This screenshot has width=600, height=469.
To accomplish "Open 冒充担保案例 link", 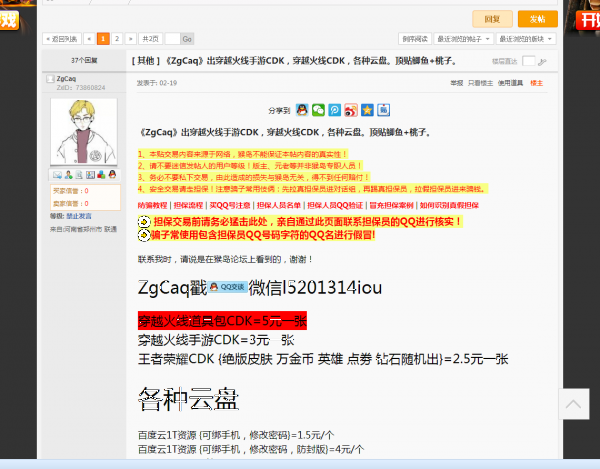I will [391, 205].
